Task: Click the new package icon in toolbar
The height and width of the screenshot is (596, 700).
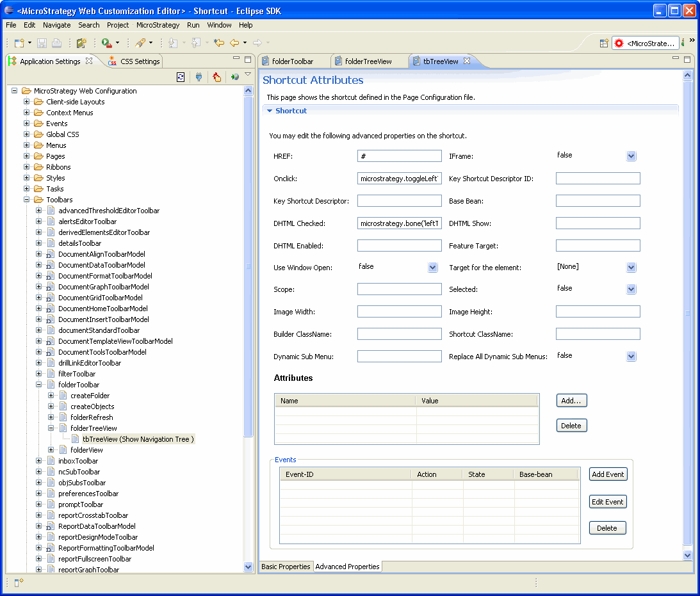Action: coord(81,43)
